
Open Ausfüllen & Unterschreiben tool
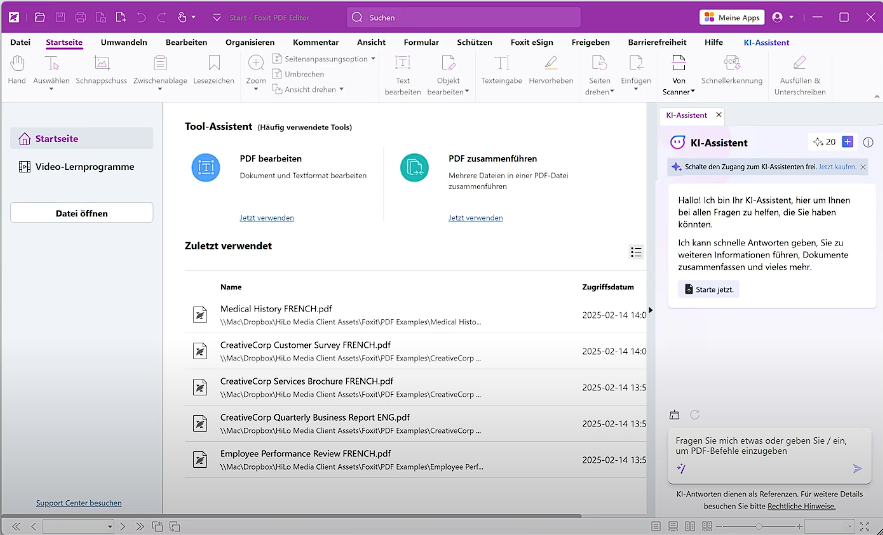(800, 75)
